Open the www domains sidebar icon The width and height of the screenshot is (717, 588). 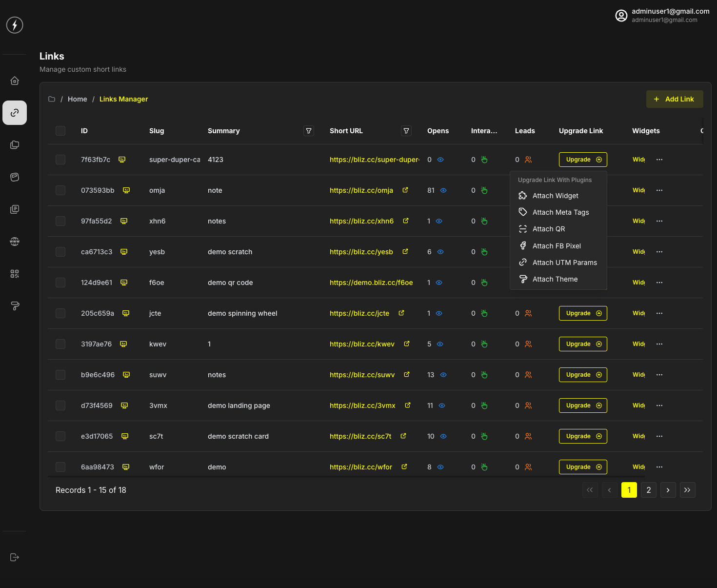[x=15, y=242]
